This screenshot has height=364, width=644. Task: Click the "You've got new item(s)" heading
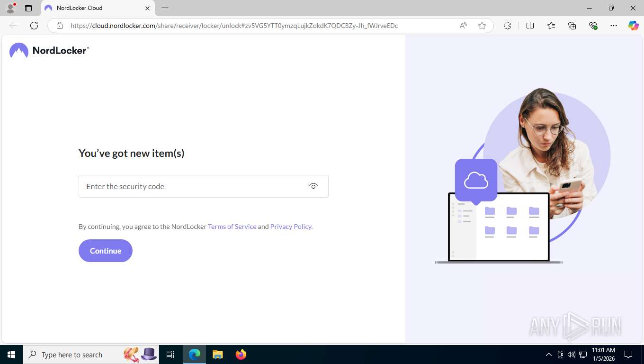[132, 153]
